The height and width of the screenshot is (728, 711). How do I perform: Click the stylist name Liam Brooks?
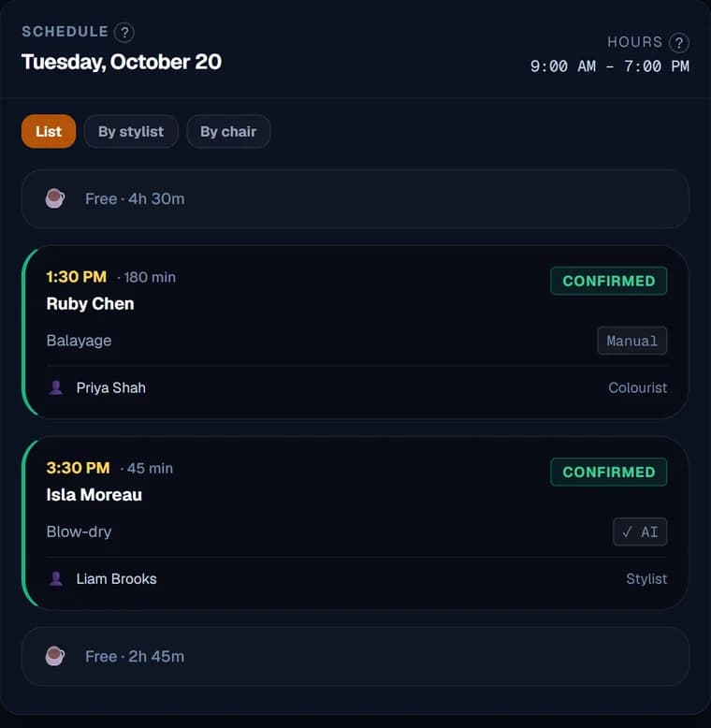(117, 578)
